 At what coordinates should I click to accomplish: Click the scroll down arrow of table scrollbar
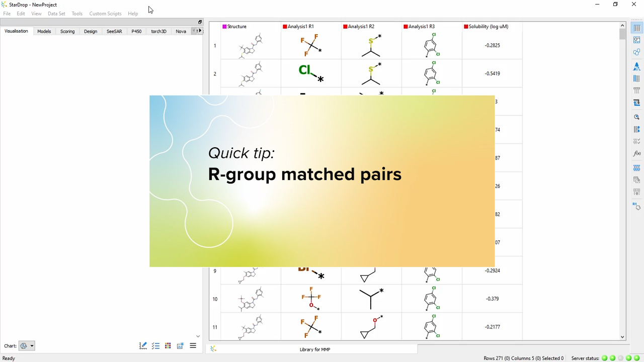coord(622,337)
